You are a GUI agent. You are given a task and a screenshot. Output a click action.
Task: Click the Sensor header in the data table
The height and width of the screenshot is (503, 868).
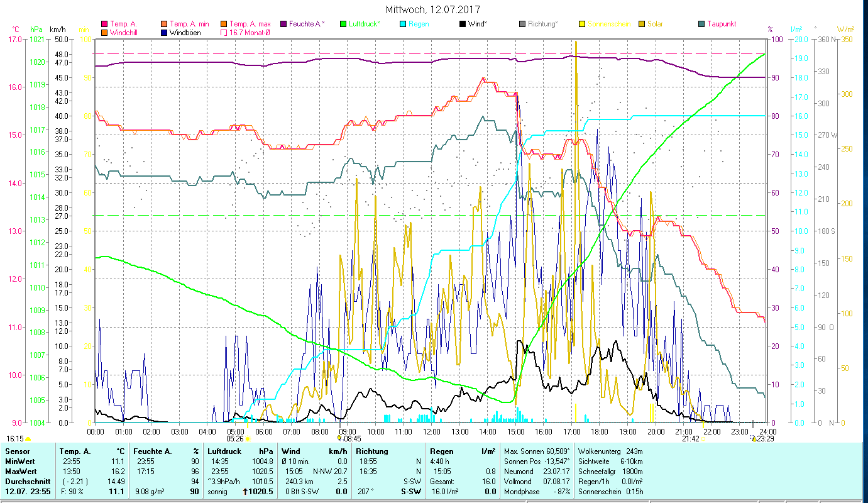tap(16, 451)
